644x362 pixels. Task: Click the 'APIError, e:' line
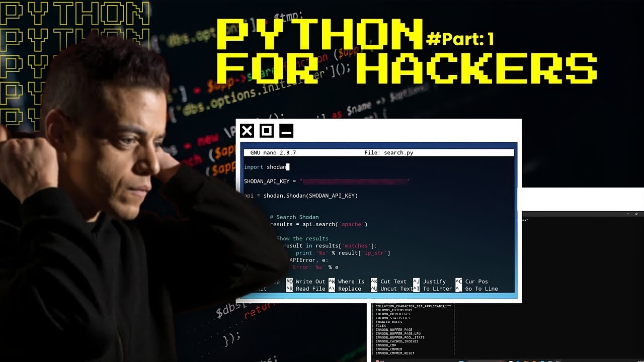(x=309, y=260)
